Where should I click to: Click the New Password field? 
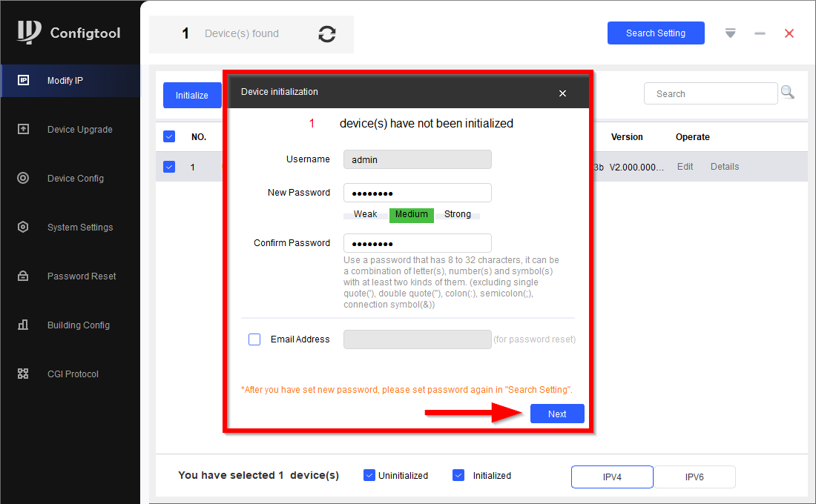click(x=417, y=193)
